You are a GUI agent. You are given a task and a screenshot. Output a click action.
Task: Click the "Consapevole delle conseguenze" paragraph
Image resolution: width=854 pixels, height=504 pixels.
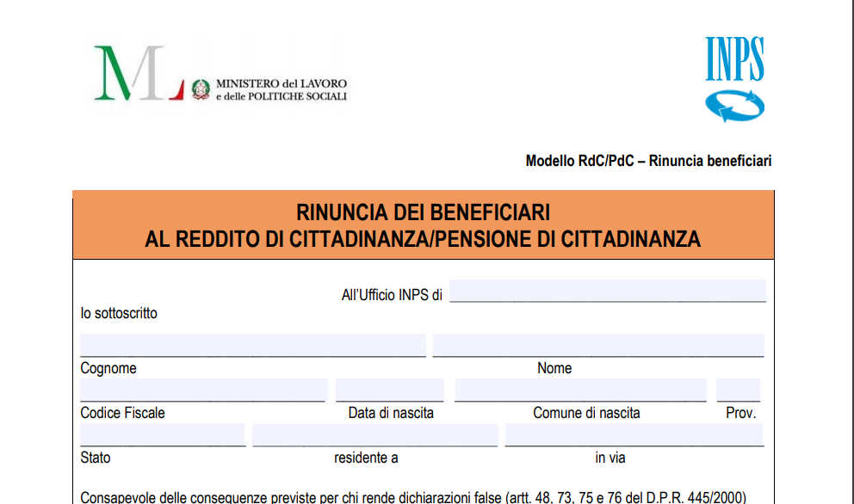(413, 497)
